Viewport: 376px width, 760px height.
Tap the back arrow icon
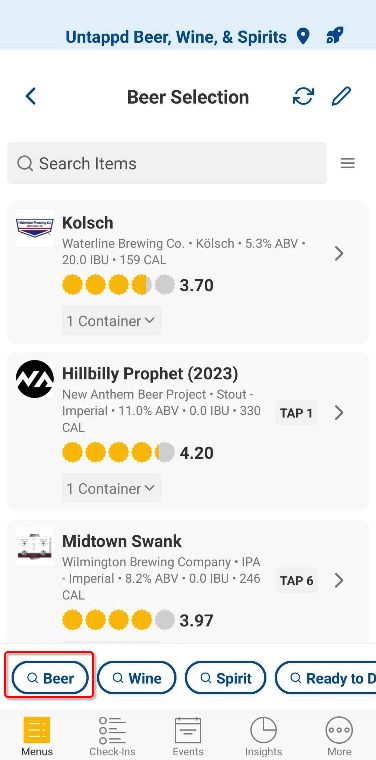coord(31,96)
